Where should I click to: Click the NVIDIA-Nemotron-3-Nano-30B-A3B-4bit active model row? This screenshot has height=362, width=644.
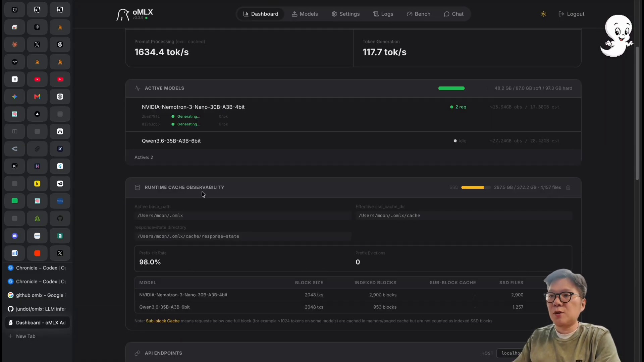[x=353, y=115]
